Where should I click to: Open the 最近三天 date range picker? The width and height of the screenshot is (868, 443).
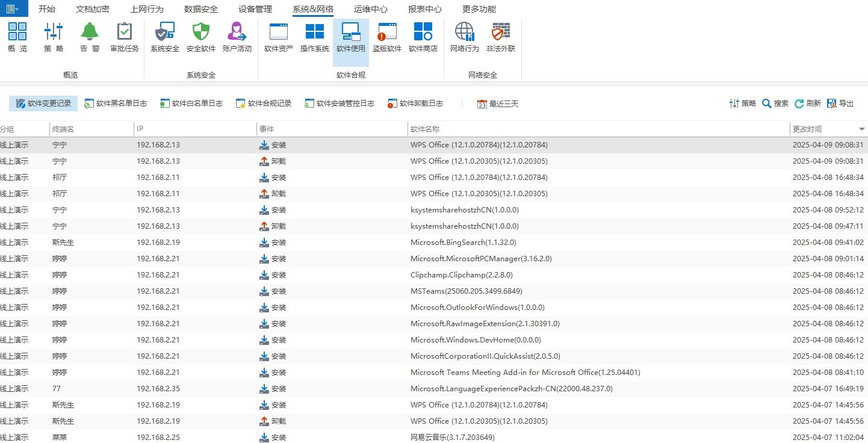point(498,104)
